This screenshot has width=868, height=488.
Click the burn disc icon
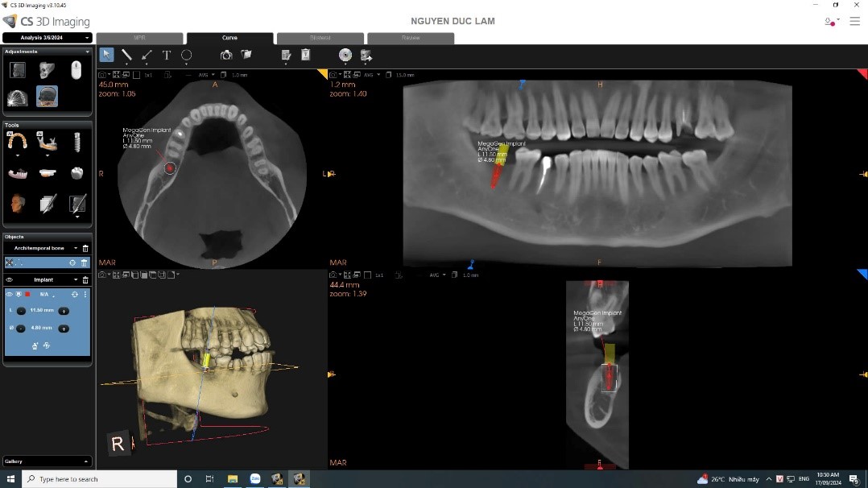click(x=345, y=56)
